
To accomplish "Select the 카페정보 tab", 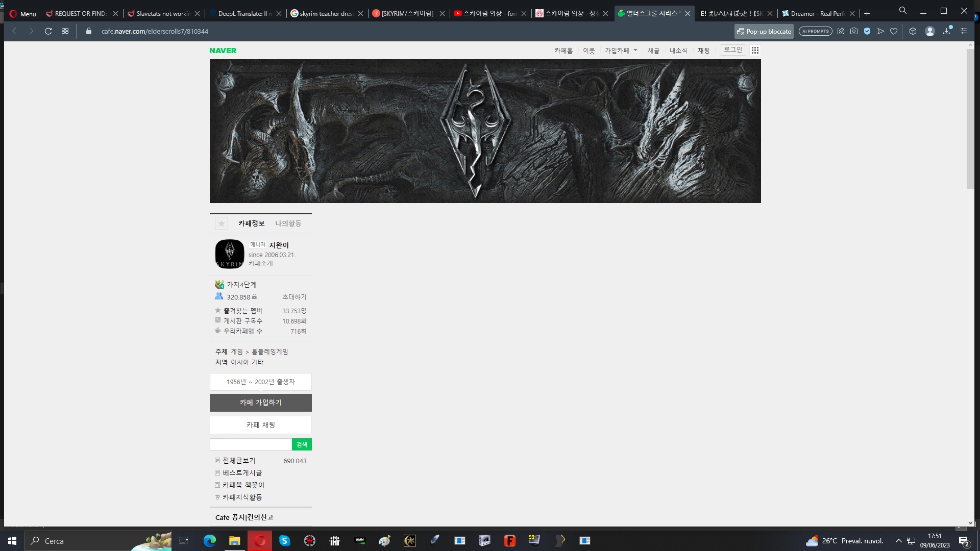I will click(x=251, y=223).
